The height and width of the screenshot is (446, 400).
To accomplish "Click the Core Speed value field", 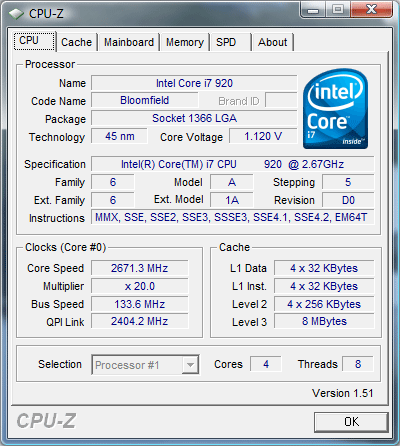I will click(140, 268).
